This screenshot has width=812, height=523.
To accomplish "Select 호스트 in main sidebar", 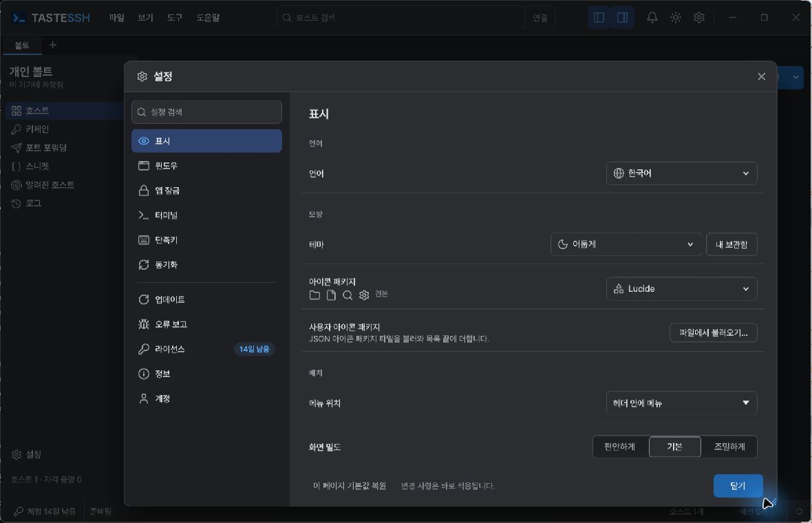I will pyautogui.click(x=65, y=110).
